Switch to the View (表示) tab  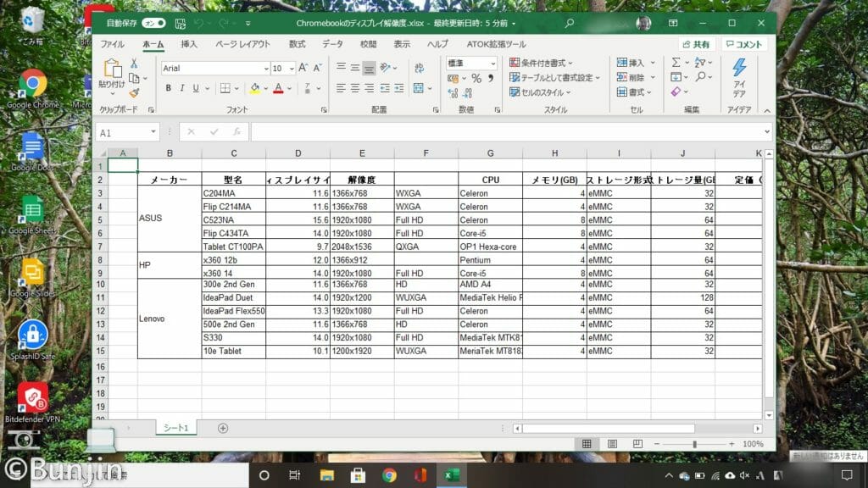(402, 44)
